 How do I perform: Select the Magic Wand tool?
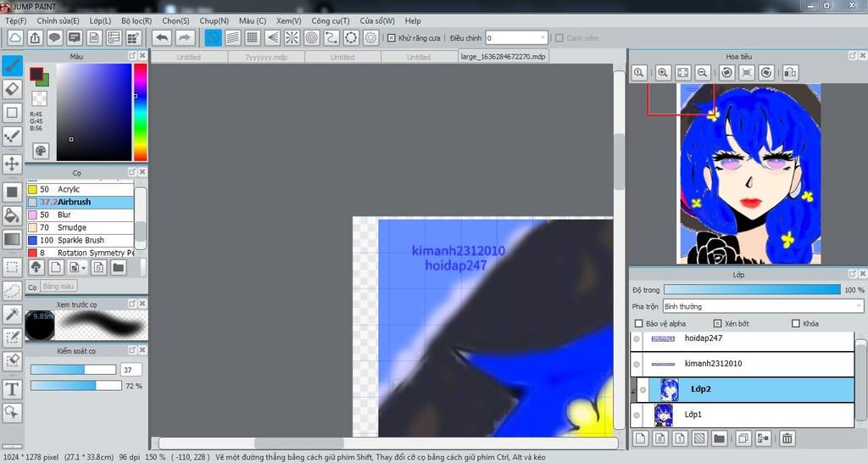tap(12, 315)
